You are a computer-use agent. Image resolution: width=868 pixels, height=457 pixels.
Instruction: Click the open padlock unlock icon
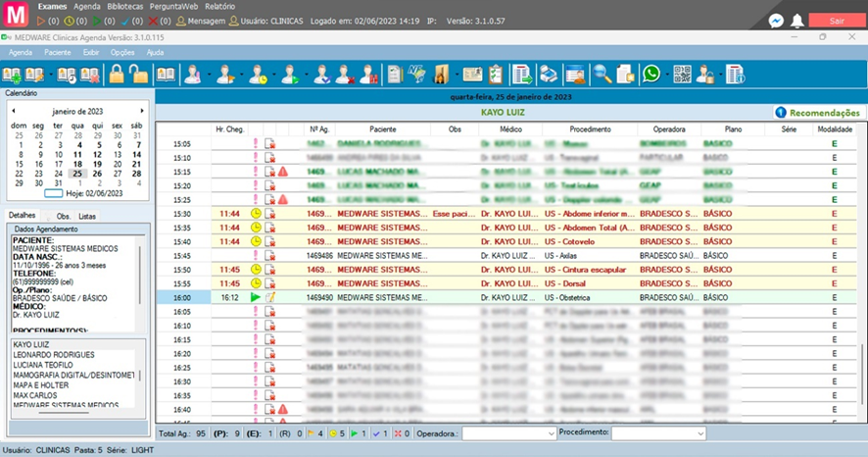(x=138, y=74)
